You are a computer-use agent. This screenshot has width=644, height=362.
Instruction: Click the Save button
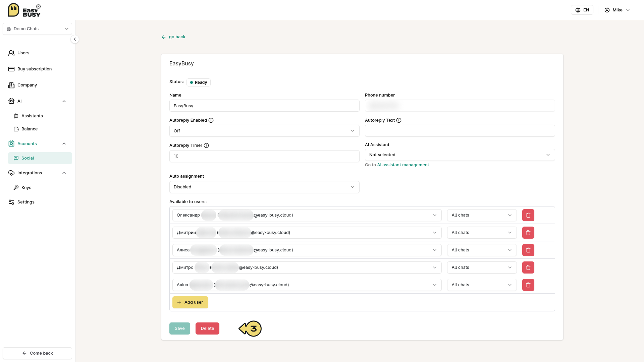tap(180, 328)
